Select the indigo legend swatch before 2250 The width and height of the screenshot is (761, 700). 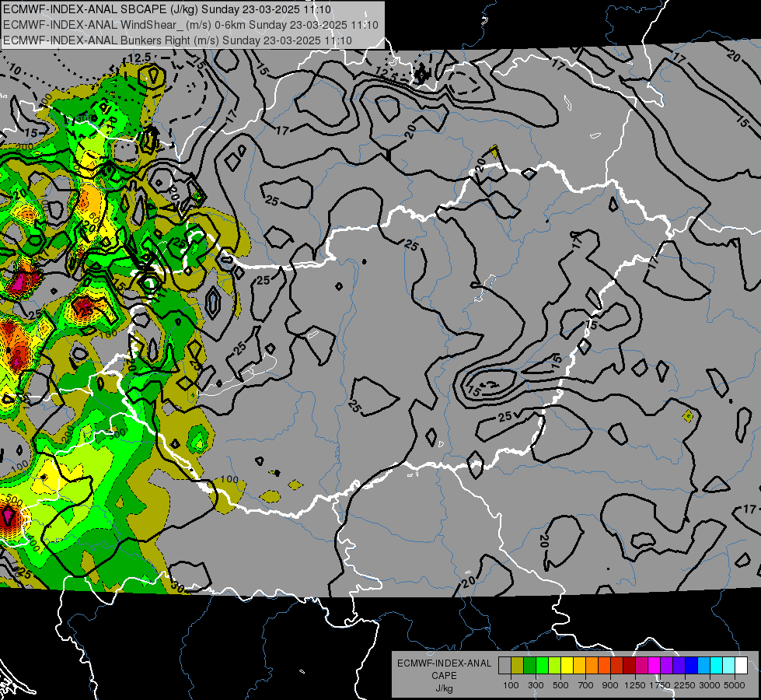pos(679,665)
